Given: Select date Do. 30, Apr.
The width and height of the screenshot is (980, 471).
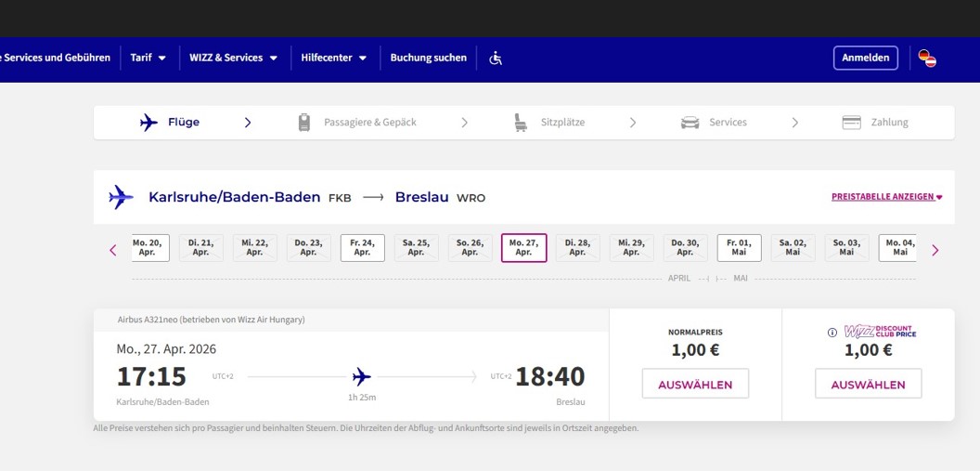Looking at the screenshot, I should tap(685, 248).
